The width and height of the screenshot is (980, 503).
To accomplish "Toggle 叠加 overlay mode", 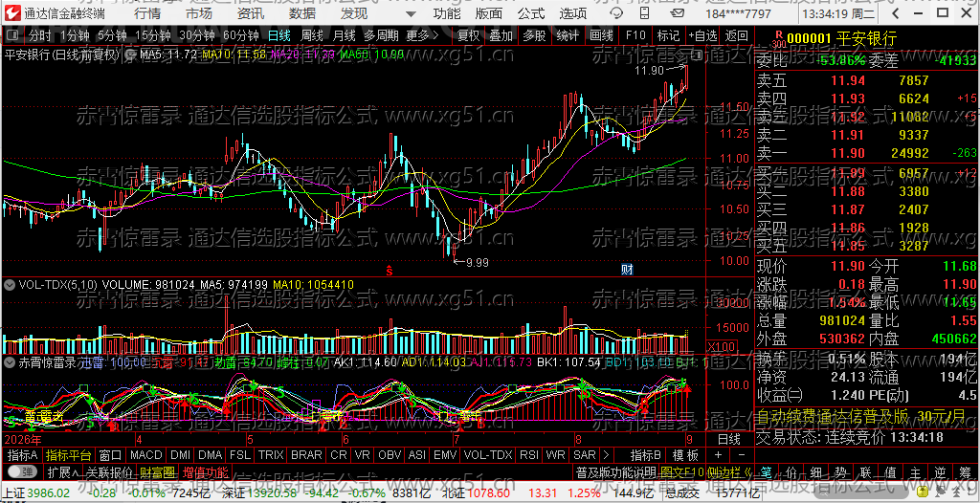I will tap(501, 36).
